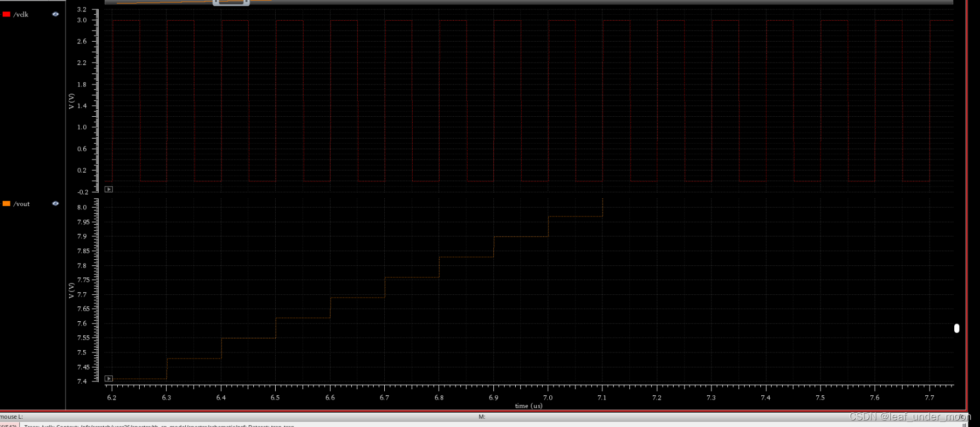This screenshot has width=980, height=427.
Task: Click the orange /vout color swatch
Action: tap(7, 203)
